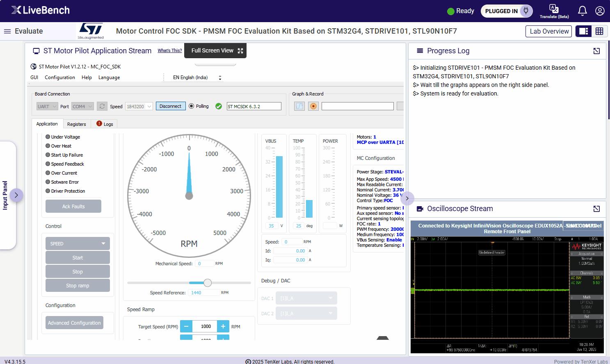Image resolution: width=610 pixels, height=364 pixels.
Task: Click the ST Motor Pilot window icon
Action: [x=34, y=66]
